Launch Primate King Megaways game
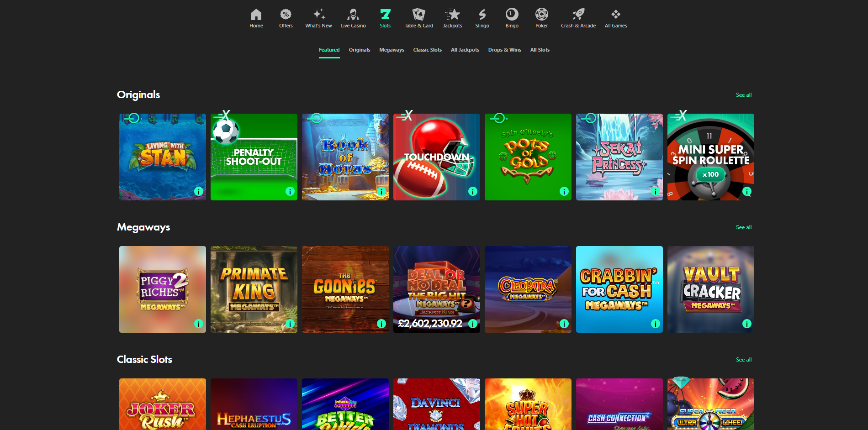 (254, 289)
